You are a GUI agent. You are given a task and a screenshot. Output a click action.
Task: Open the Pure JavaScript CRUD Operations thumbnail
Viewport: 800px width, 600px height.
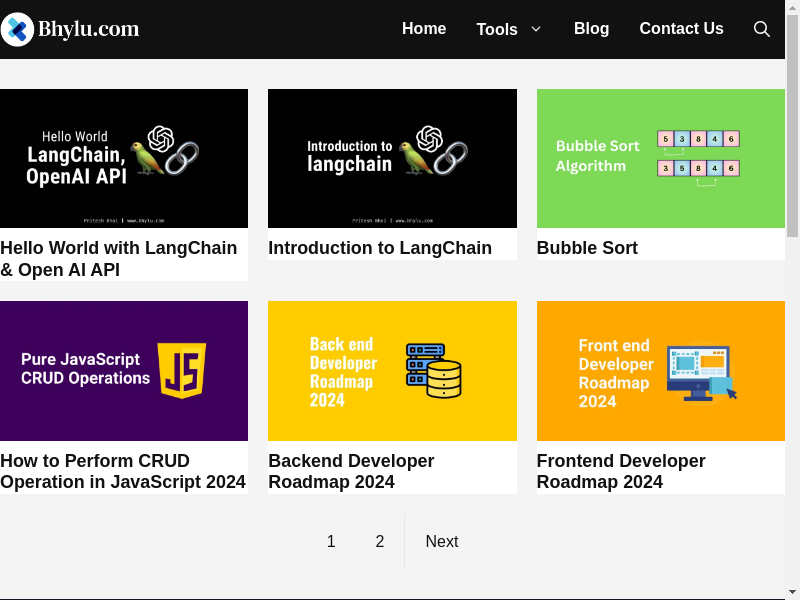[x=124, y=370]
